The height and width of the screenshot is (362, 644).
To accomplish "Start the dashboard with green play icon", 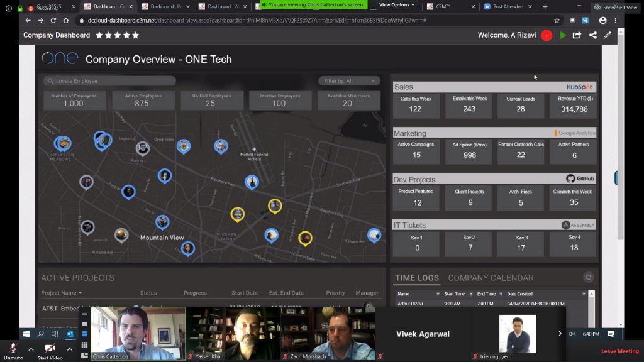I will [x=563, y=36].
